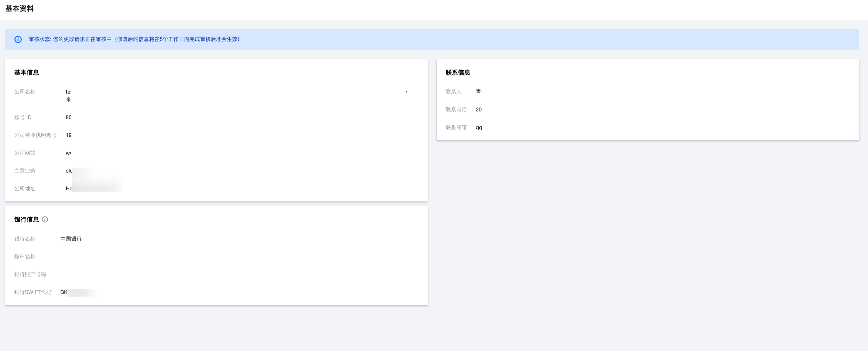868x351 pixels.
Task: Click the 银行信息 section heading
Action: click(26, 220)
